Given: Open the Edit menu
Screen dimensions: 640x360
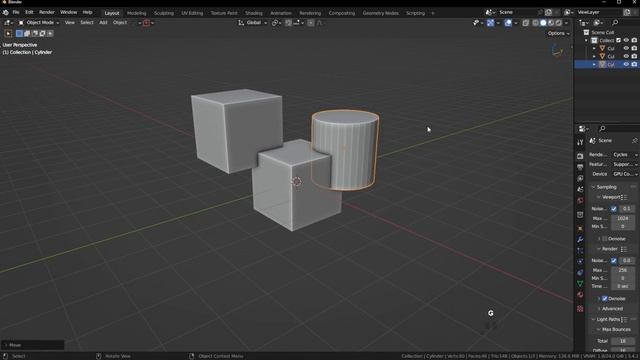Looking at the screenshot, I should (29, 12).
